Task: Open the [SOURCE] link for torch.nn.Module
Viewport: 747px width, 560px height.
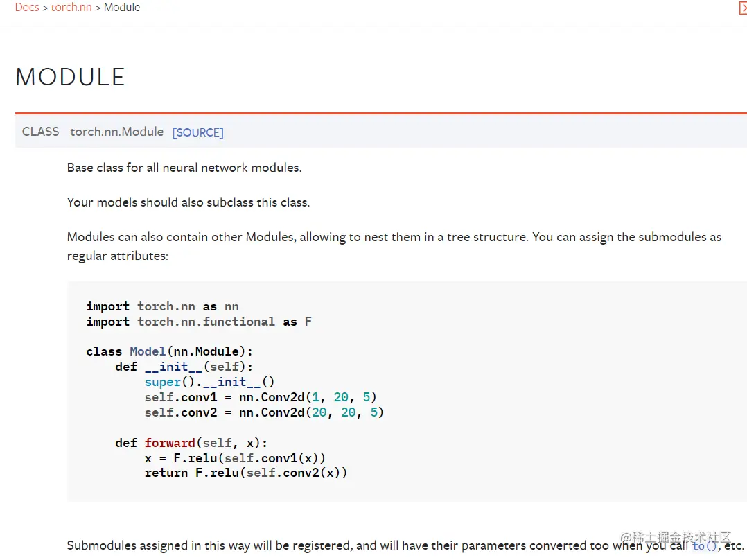Action: click(x=197, y=132)
